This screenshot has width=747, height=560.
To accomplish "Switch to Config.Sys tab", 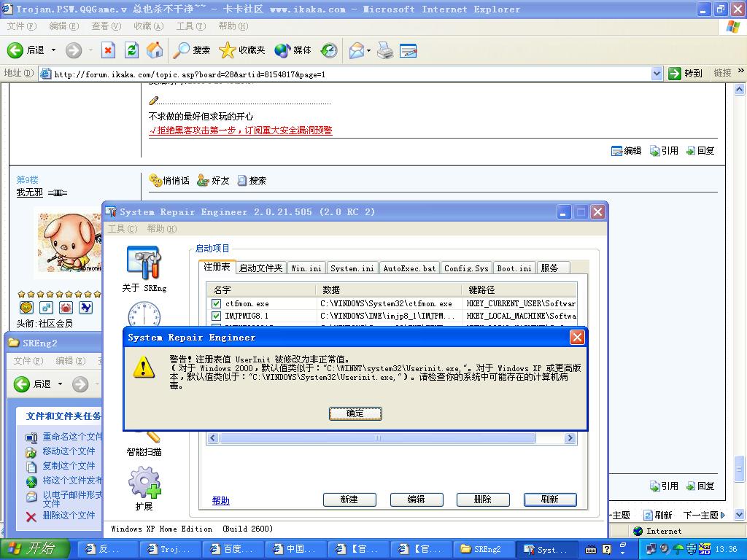I will (x=466, y=268).
